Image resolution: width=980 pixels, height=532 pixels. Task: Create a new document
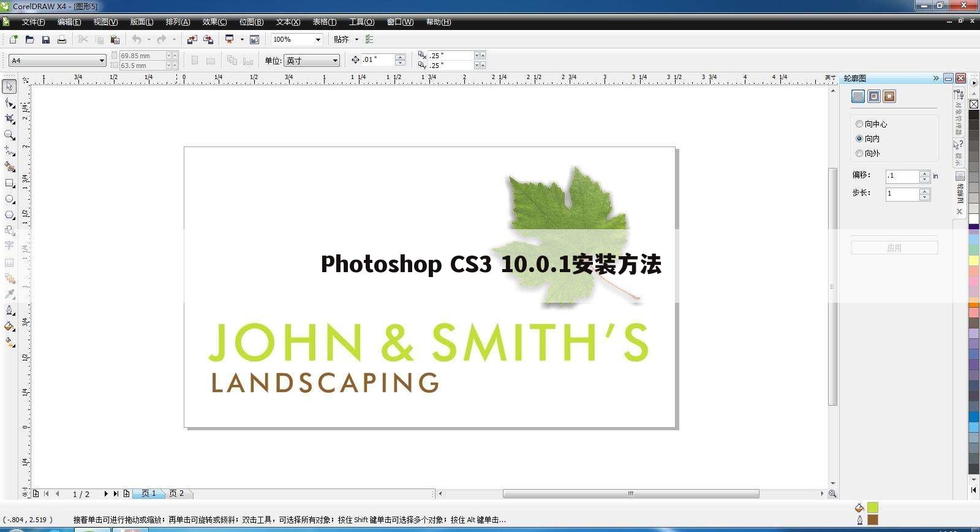[13, 39]
